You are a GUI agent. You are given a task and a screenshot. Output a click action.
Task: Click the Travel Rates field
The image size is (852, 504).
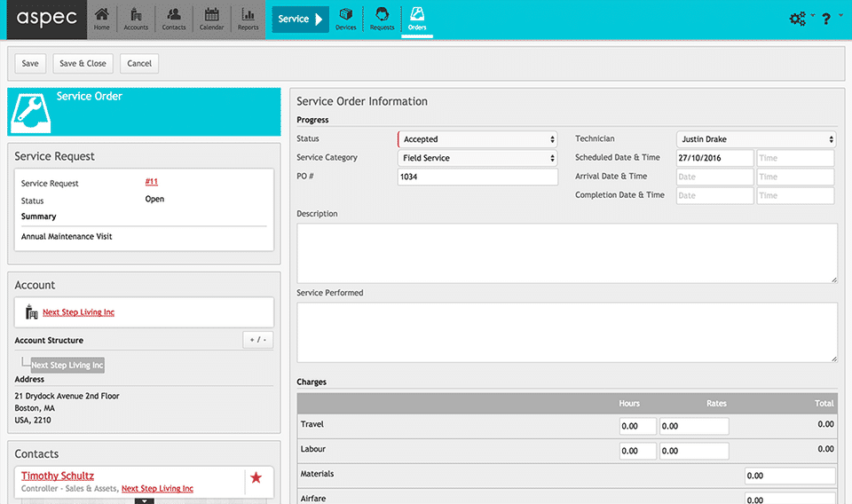[694, 426]
